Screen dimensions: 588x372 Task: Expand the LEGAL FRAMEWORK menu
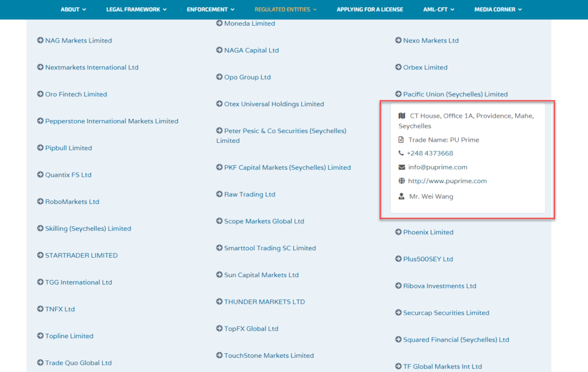137,9
